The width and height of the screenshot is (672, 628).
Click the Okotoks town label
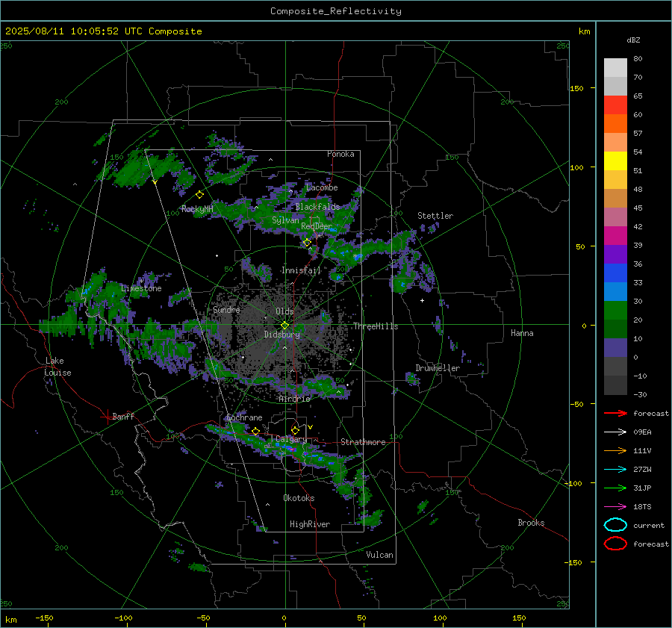point(299,498)
